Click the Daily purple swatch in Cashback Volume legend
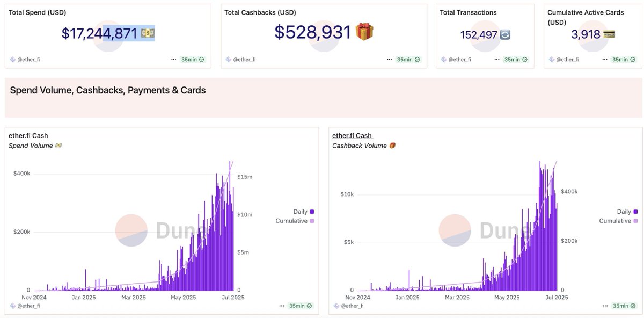The height and width of the screenshot is (318, 644). 635,212
